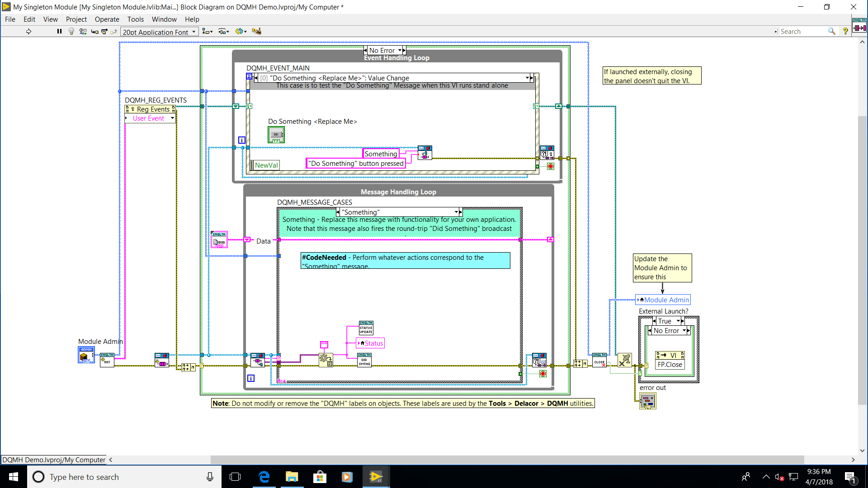Click the Status local variable
Image resolution: width=868 pixels, height=488 pixels.
[x=370, y=343]
